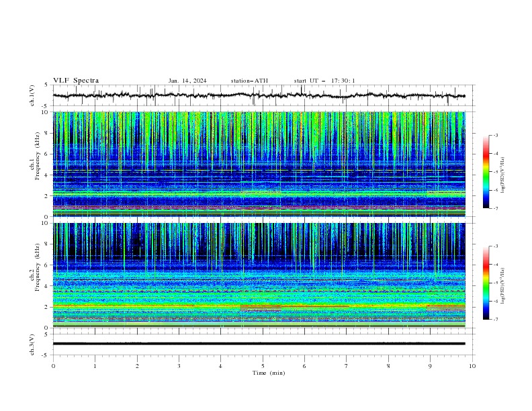
Task: Click time axis tick label "0"
Action: click(x=53, y=366)
